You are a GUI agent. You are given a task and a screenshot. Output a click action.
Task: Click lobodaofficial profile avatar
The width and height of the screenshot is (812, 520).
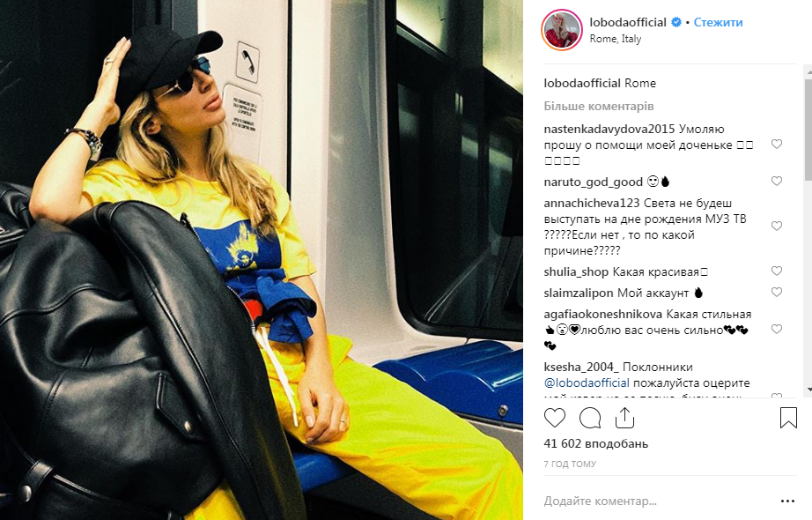(562, 30)
